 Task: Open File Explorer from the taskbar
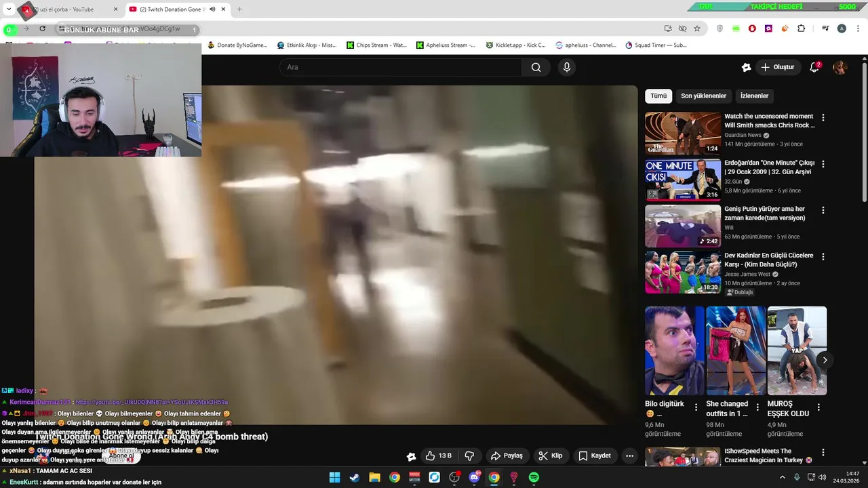click(x=374, y=477)
